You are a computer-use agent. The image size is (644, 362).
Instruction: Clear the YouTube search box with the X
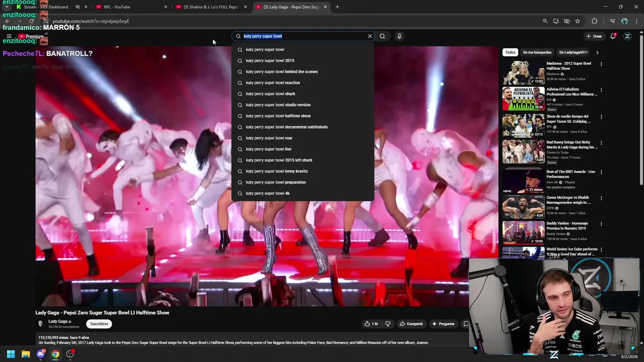(370, 36)
